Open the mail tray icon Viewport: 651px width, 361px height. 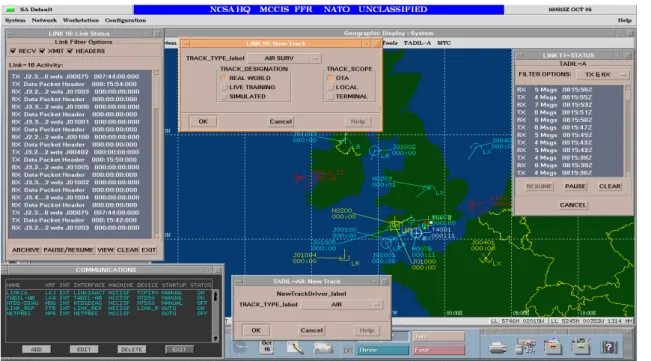coord(323,348)
